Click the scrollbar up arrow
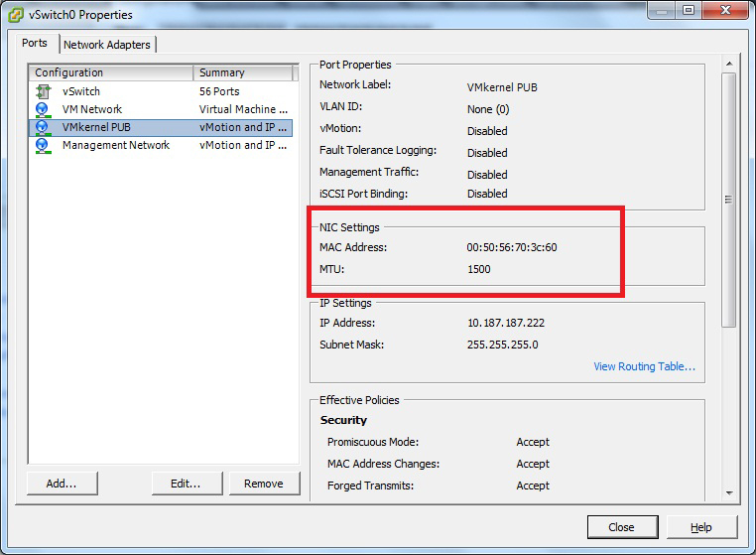Viewport: 756px width, 555px height. (x=729, y=64)
